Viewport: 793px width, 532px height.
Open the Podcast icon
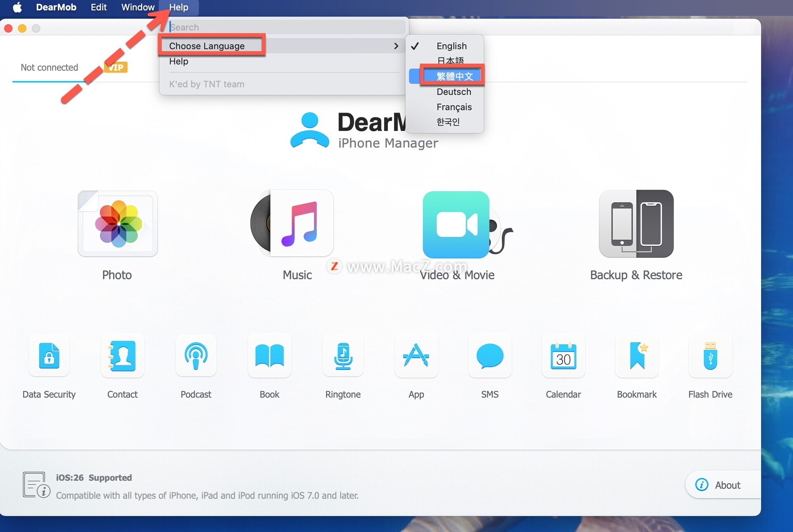click(196, 355)
